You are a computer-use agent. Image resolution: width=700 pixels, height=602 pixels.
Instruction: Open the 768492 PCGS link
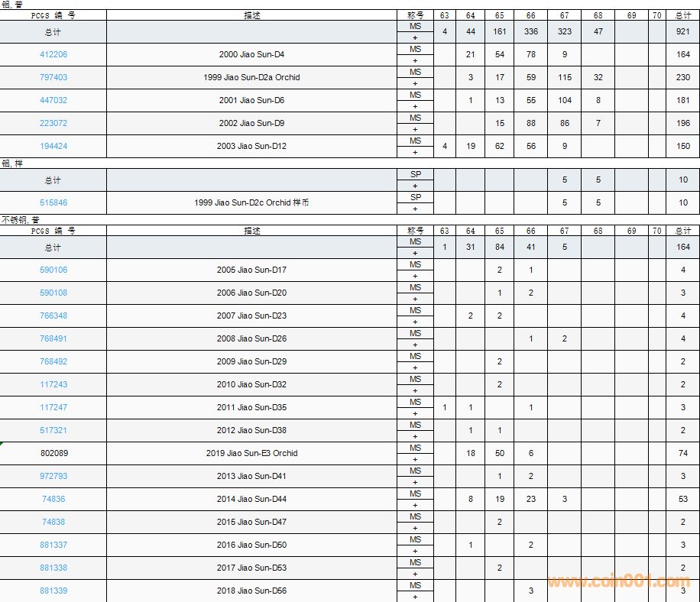pyautogui.click(x=53, y=362)
